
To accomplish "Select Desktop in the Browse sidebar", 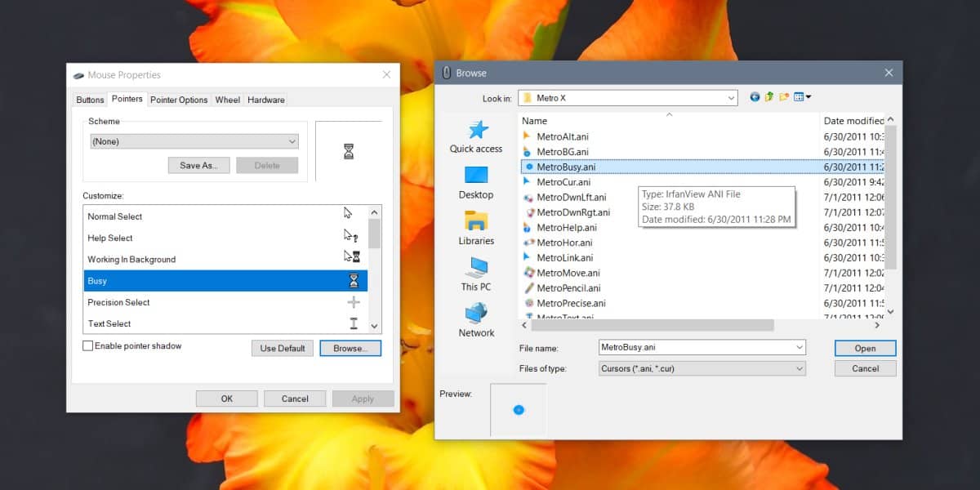I will (475, 181).
